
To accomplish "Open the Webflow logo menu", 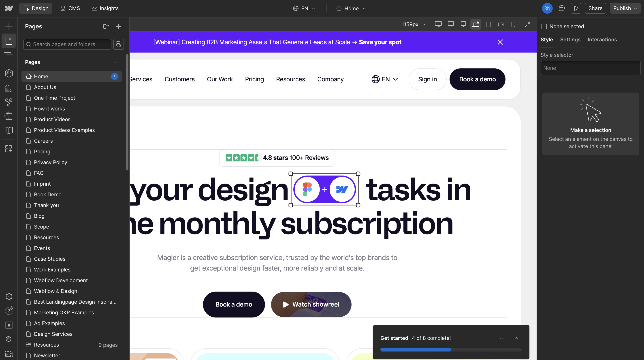I will (x=9, y=8).
